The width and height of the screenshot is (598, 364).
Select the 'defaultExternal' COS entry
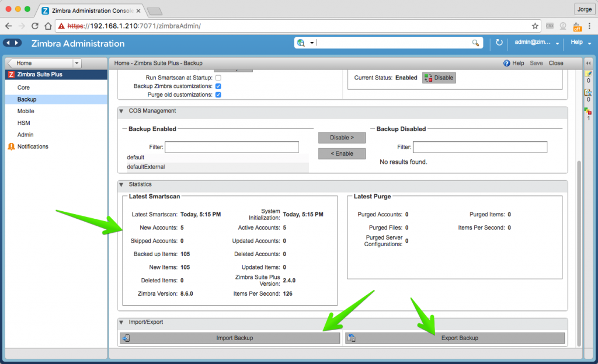pos(217,167)
